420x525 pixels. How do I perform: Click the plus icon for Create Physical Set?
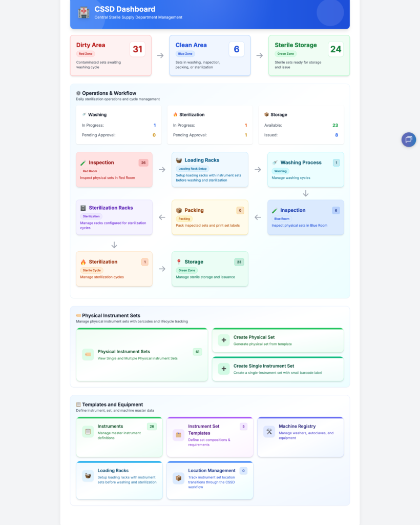click(224, 340)
